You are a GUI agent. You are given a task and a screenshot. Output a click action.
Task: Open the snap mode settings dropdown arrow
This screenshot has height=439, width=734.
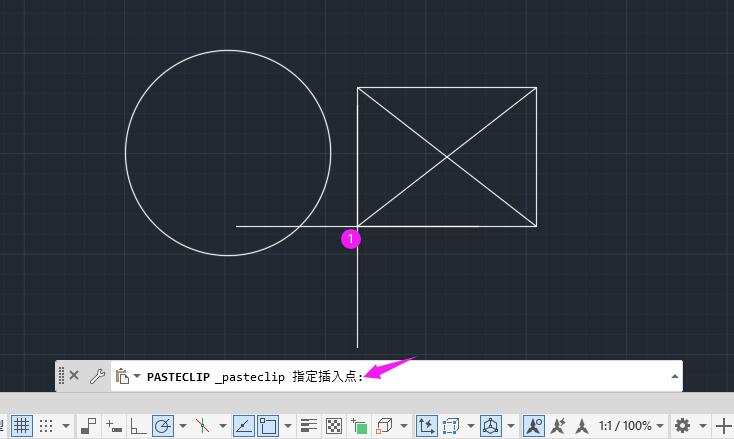click(x=66, y=426)
